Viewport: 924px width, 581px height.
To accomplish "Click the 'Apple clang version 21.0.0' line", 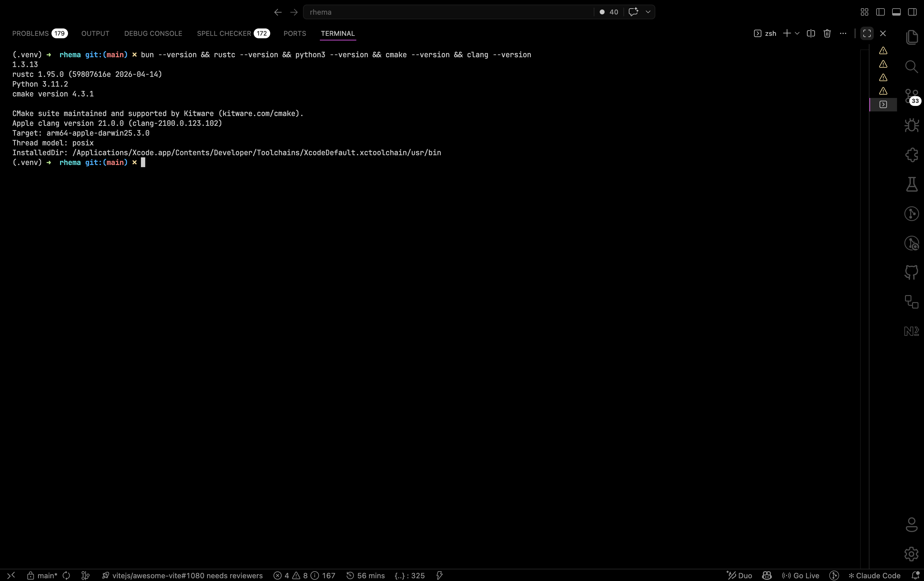I will click(117, 123).
